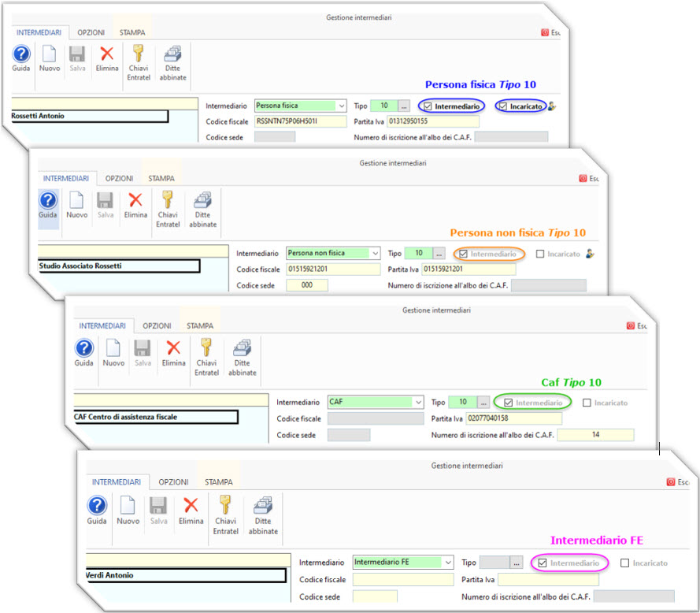Image resolution: width=700 pixels, height=613 pixels.
Task: Select Rossetti Antonio in the list
Action: coord(90,116)
